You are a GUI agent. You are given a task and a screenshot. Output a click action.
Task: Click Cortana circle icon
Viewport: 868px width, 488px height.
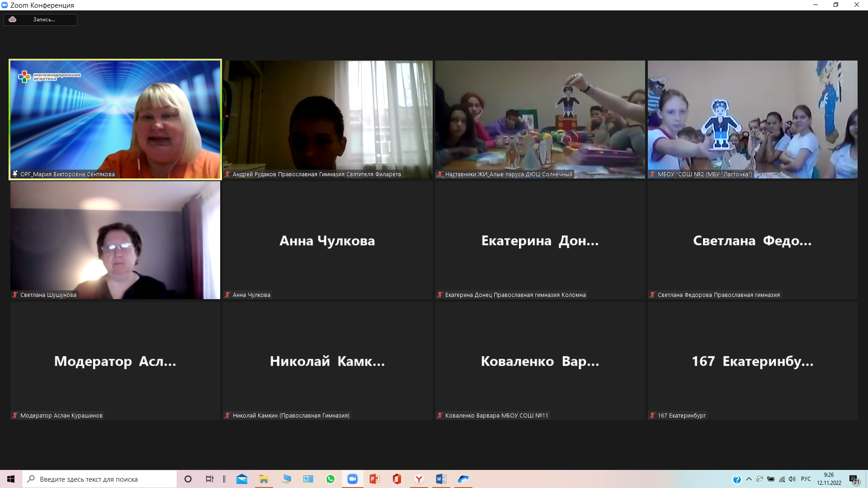coord(188,479)
